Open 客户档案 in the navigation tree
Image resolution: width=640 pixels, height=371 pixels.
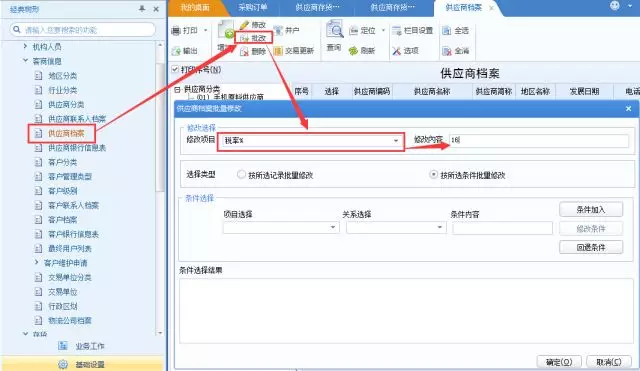(x=62, y=220)
